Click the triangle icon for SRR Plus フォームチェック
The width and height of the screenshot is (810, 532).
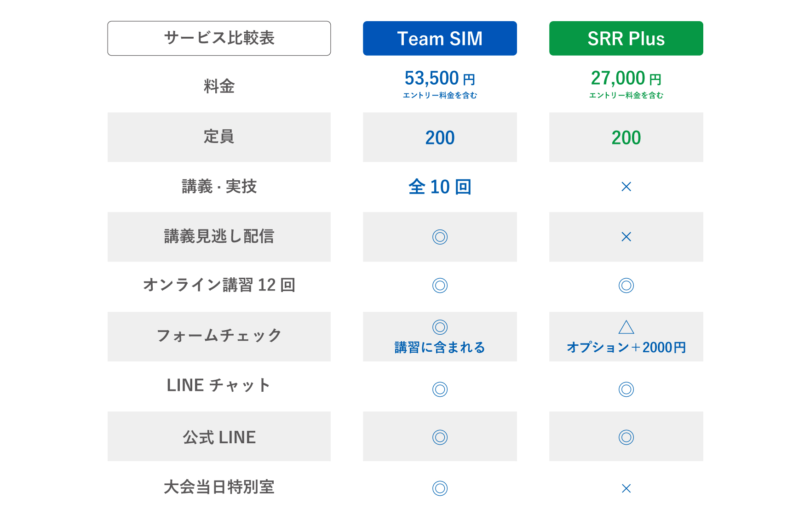click(626, 327)
